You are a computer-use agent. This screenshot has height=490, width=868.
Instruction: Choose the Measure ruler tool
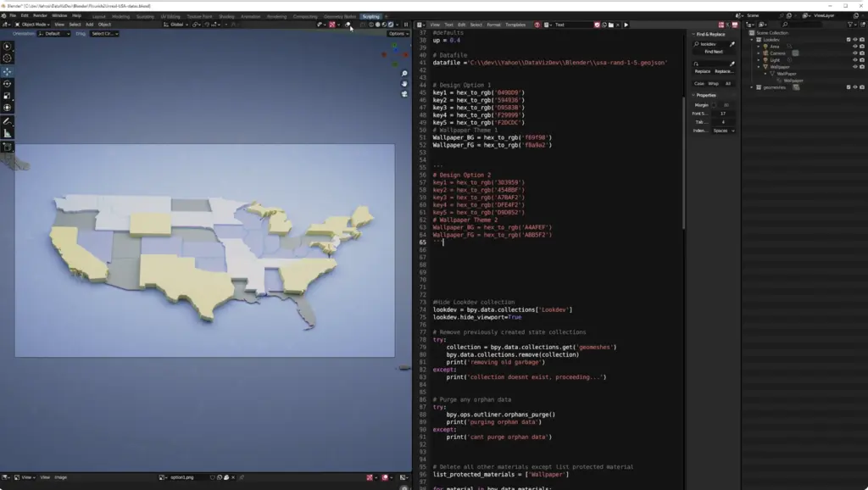tap(7, 133)
